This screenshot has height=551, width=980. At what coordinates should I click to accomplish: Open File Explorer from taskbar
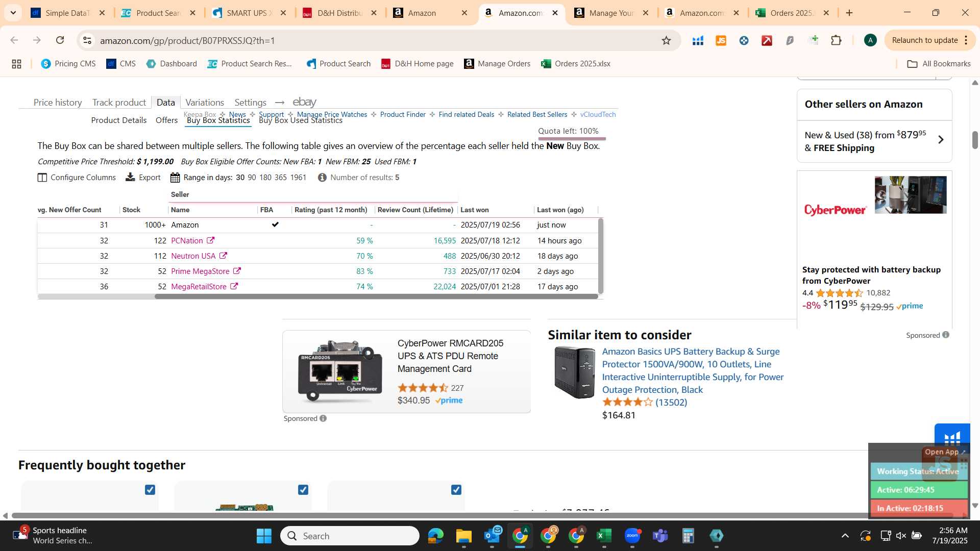463,536
